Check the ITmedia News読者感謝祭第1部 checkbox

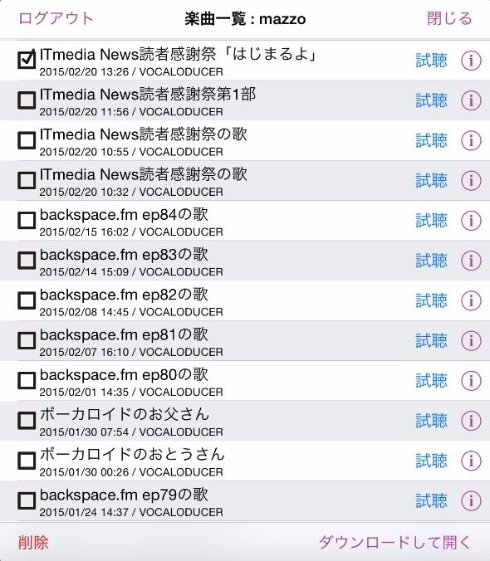click(27, 100)
